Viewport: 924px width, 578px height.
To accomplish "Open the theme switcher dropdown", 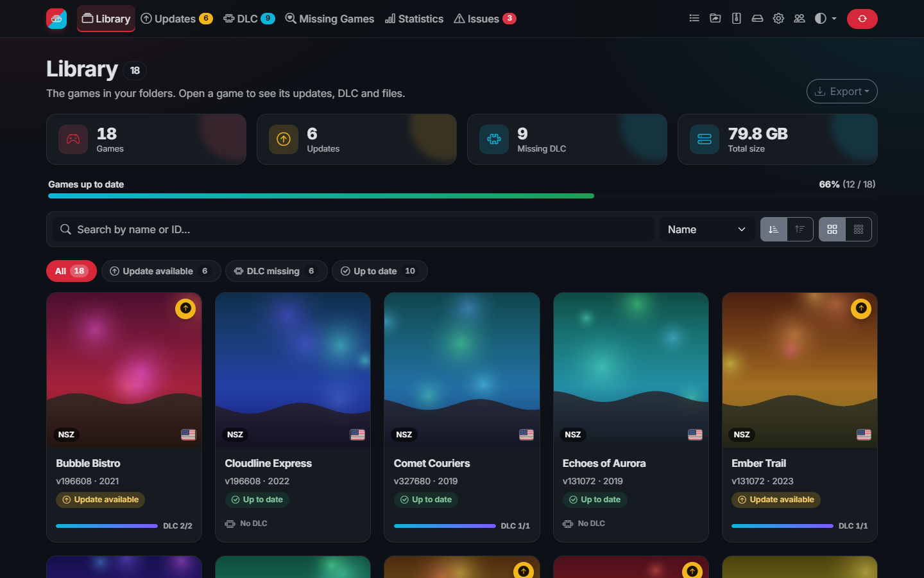I will (826, 19).
